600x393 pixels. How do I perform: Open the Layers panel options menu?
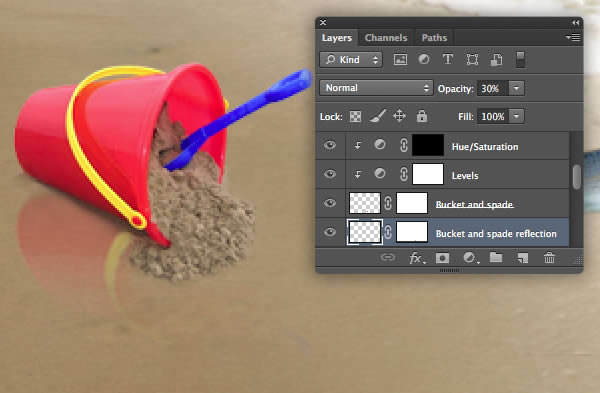click(573, 37)
